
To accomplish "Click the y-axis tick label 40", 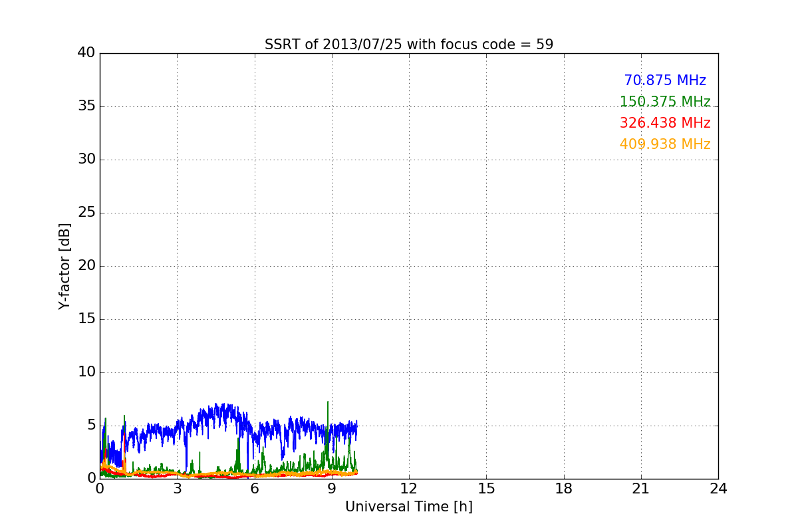I will [86, 53].
